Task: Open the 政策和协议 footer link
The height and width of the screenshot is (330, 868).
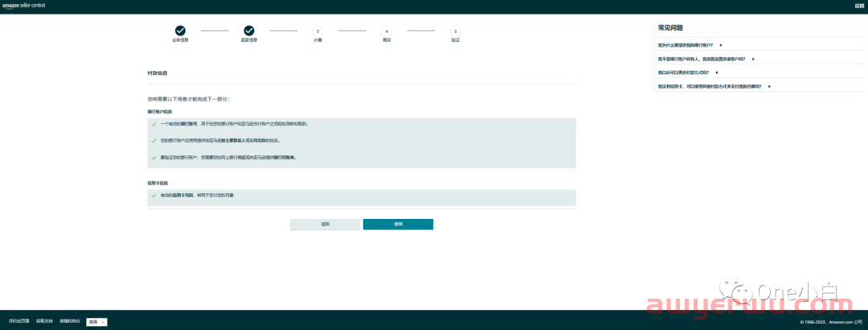Action: 70,321
